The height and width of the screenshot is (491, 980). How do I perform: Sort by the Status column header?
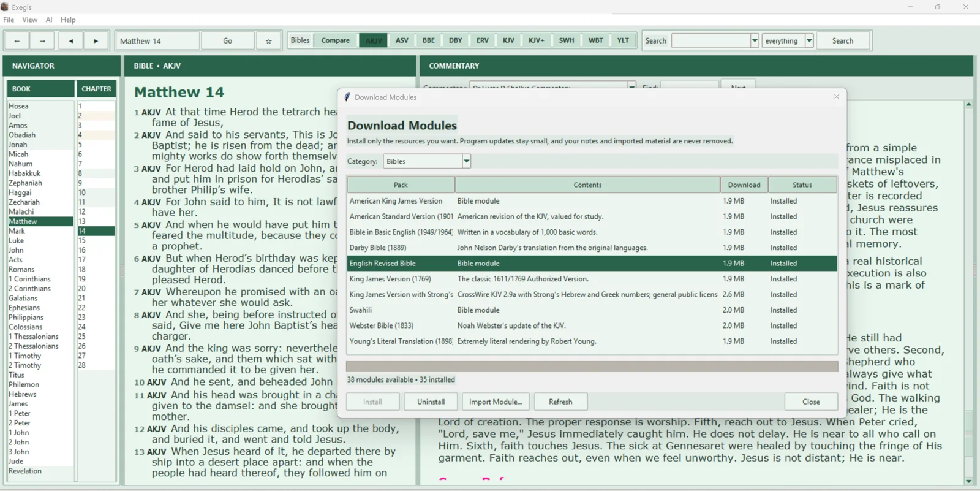point(802,185)
